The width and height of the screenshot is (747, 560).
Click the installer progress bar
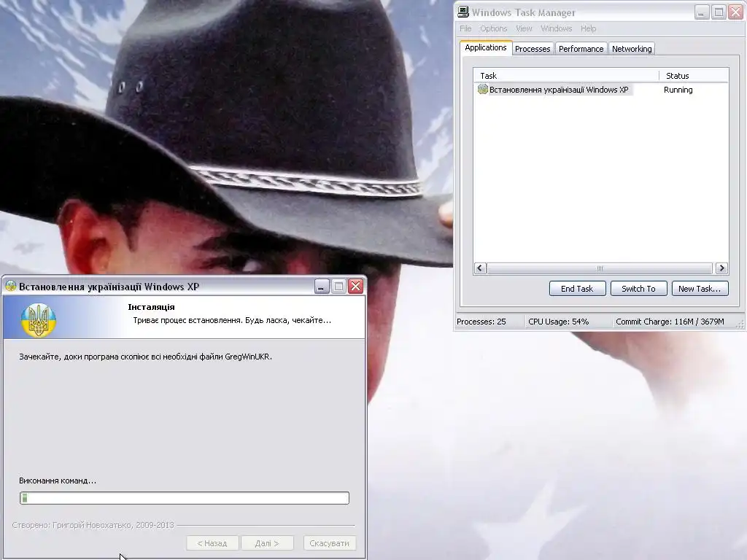pos(185,498)
